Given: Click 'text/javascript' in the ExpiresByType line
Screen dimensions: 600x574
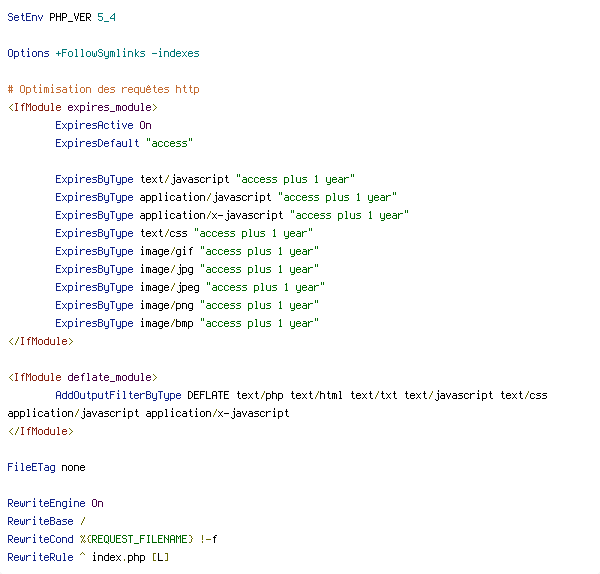Looking at the screenshot, I should click(185, 179).
